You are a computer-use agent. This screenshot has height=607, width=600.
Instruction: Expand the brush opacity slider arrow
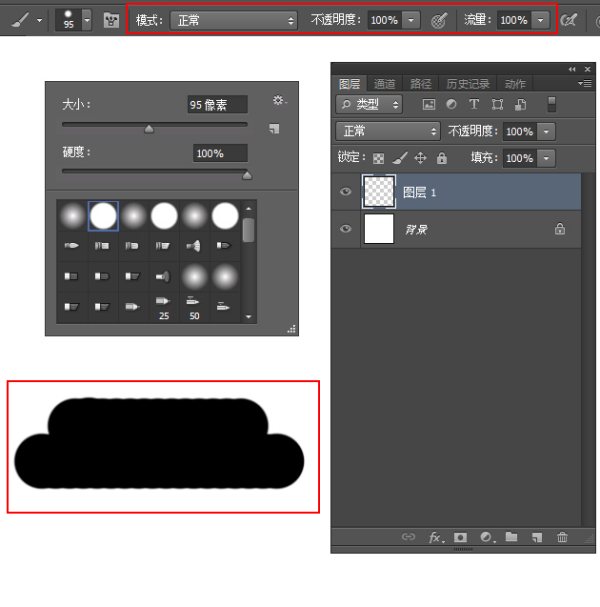(x=411, y=20)
